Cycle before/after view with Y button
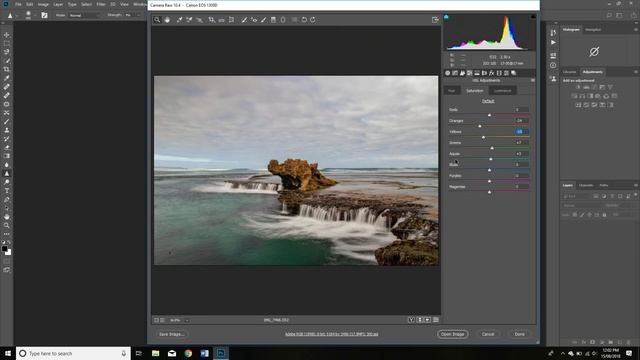This screenshot has height=360, width=640. click(x=411, y=320)
